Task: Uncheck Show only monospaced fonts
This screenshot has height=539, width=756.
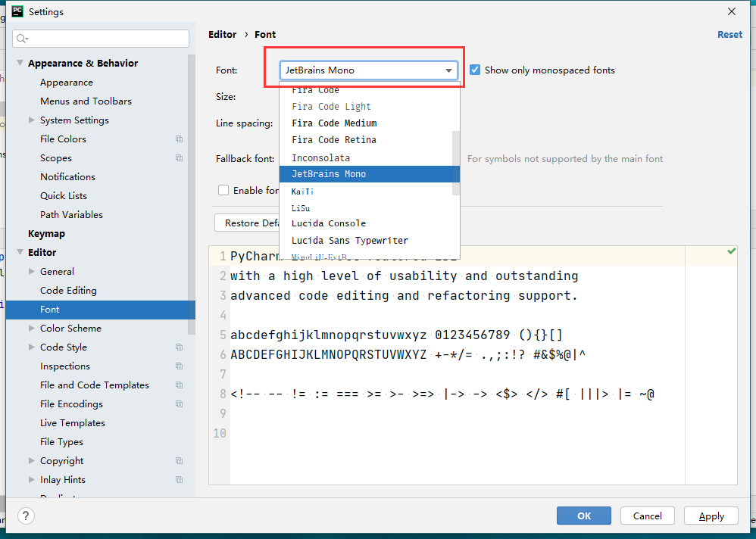Action: [475, 70]
